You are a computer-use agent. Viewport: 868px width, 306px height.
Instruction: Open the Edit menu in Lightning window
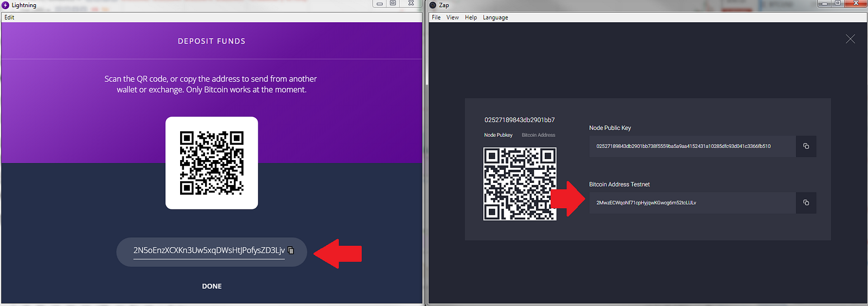pos(9,17)
